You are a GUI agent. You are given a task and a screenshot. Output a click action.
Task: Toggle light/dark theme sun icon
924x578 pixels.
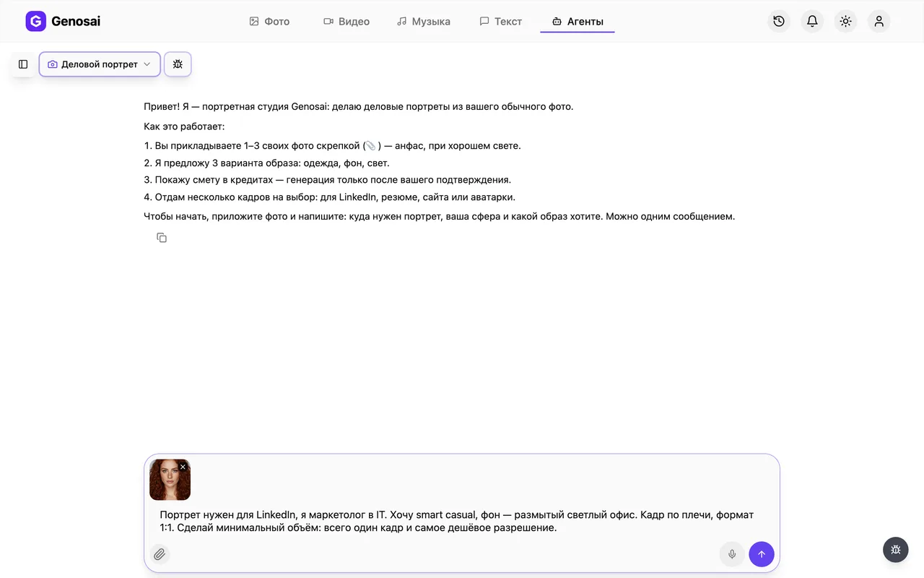tap(845, 22)
